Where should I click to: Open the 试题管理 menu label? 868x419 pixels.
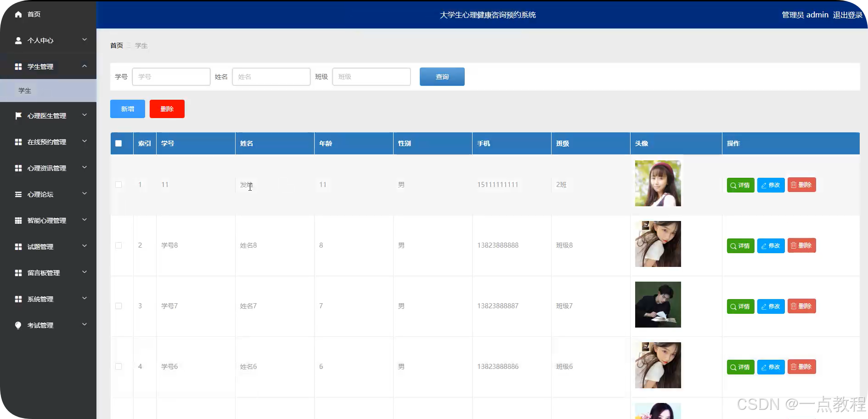coord(40,247)
